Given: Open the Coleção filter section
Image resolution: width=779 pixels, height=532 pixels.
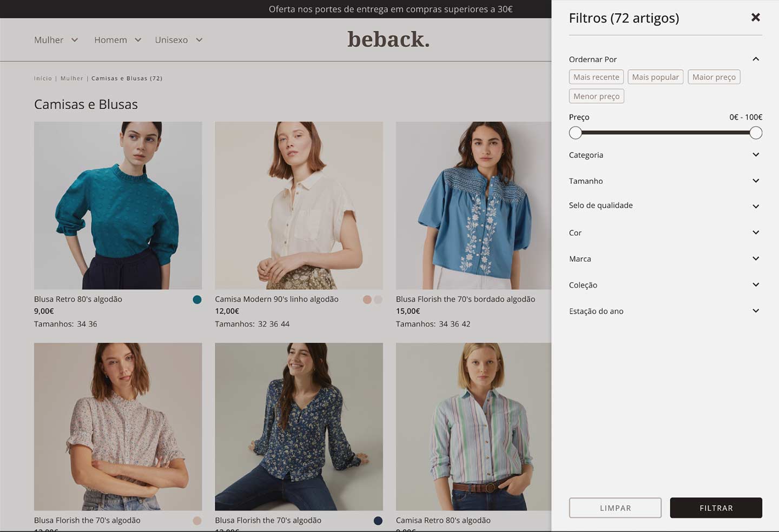Looking at the screenshot, I should coord(756,285).
